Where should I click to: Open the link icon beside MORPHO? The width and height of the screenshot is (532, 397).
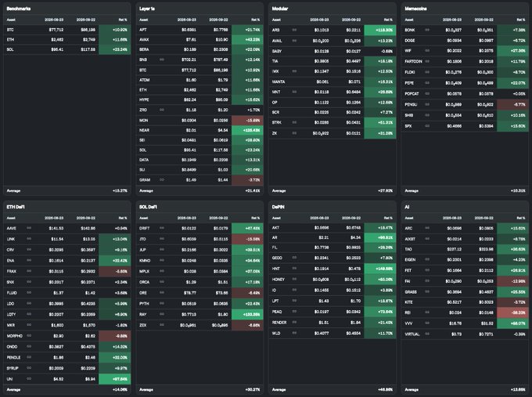pos(29,336)
